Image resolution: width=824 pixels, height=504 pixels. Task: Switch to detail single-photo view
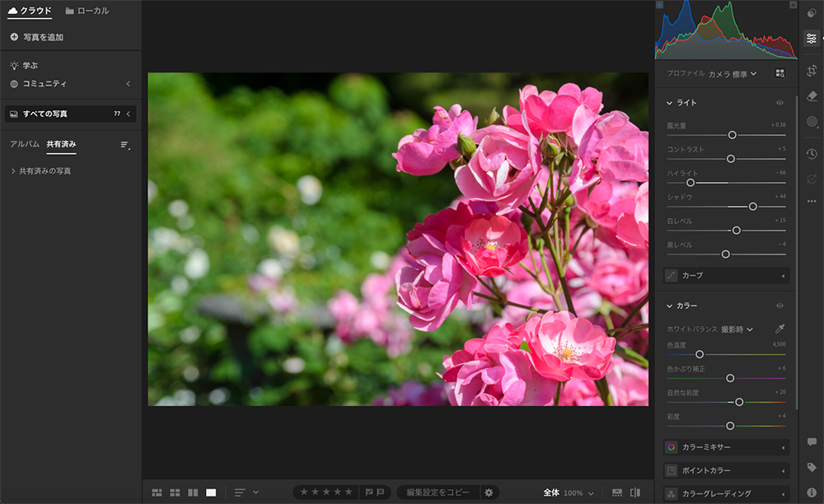[211, 492]
